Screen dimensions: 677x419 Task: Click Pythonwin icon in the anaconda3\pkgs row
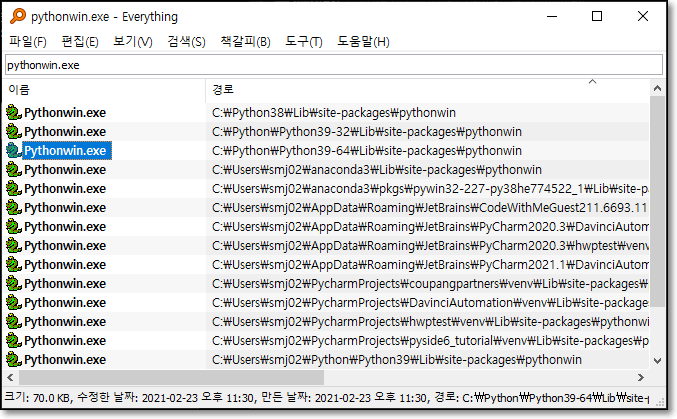coord(14,188)
